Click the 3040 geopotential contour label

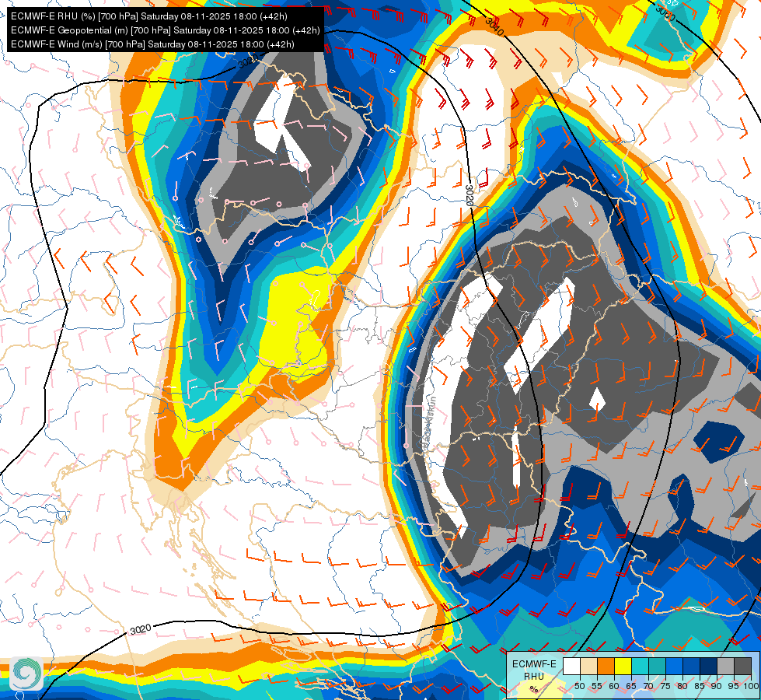point(495,26)
